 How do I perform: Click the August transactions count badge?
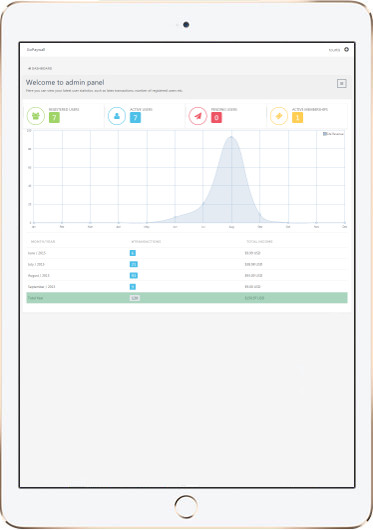133,275
